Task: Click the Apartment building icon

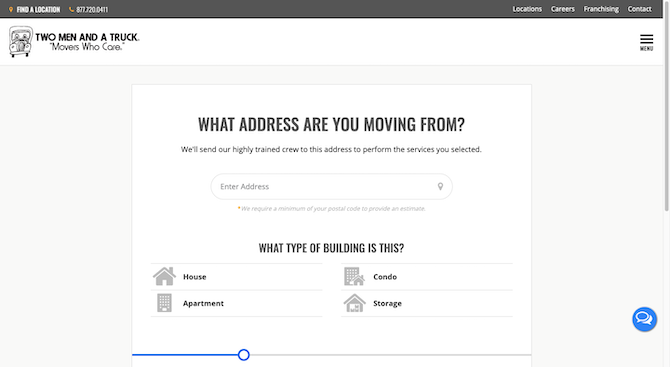Action: (x=165, y=303)
